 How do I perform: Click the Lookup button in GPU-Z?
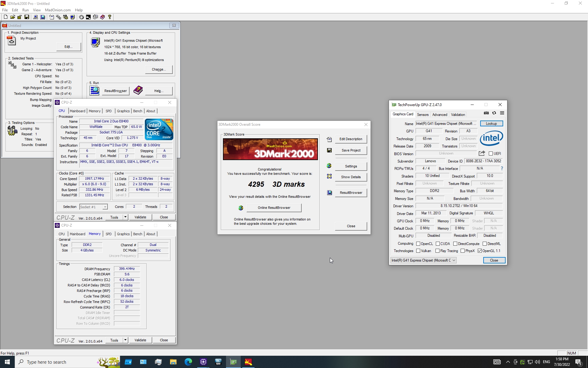pos(491,124)
